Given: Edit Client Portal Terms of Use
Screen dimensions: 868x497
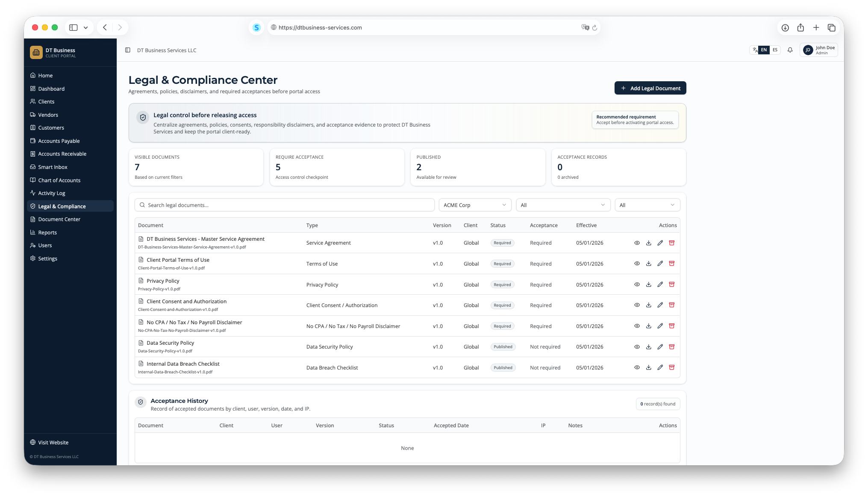Looking at the screenshot, I should [x=660, y=263].
